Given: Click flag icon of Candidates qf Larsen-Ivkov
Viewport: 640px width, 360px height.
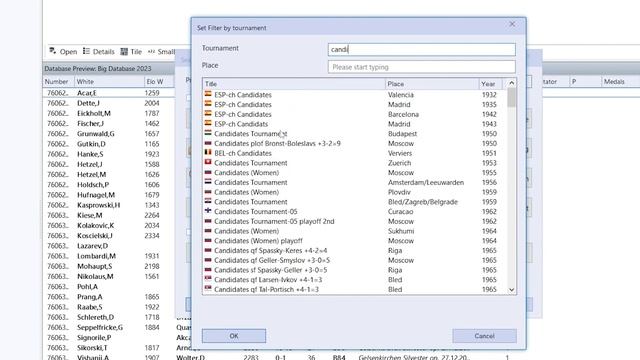Looking at the screenshot, I should click(x=208, y=279).
